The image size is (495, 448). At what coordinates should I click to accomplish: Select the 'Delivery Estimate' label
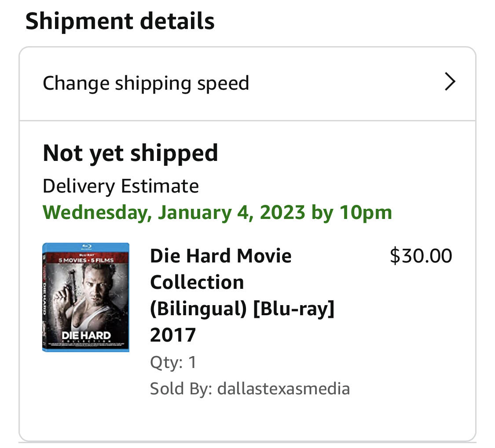click(x=121, y=186)
